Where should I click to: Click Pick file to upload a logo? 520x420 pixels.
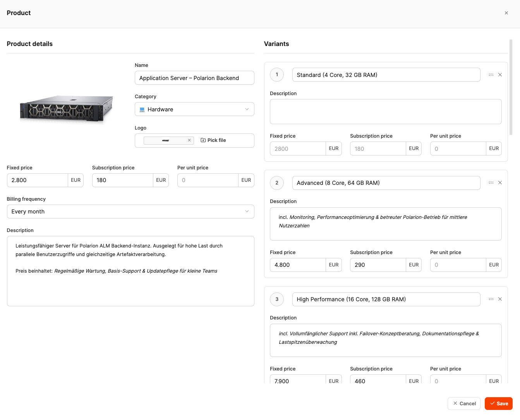[213, 140]
